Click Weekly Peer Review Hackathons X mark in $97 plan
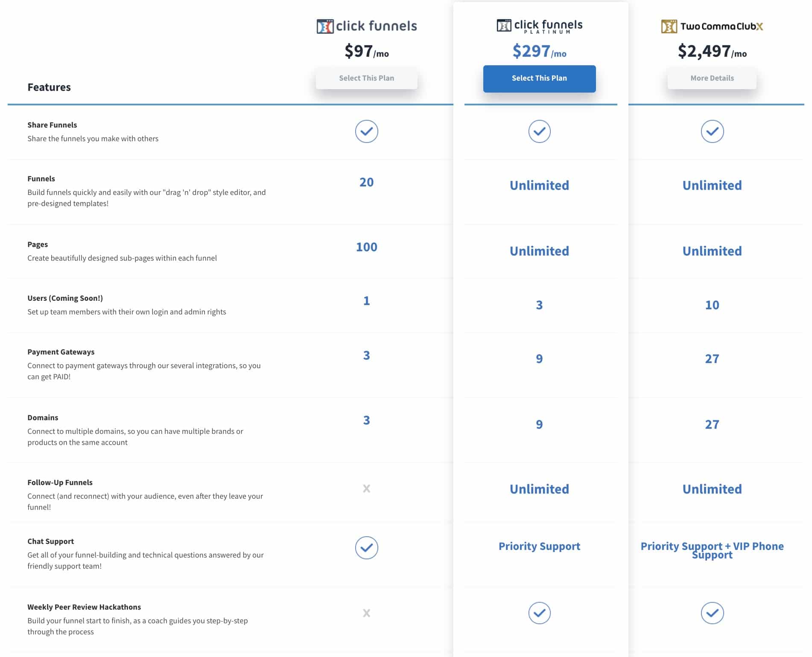The image size is (812, 657). pos(366,613)
